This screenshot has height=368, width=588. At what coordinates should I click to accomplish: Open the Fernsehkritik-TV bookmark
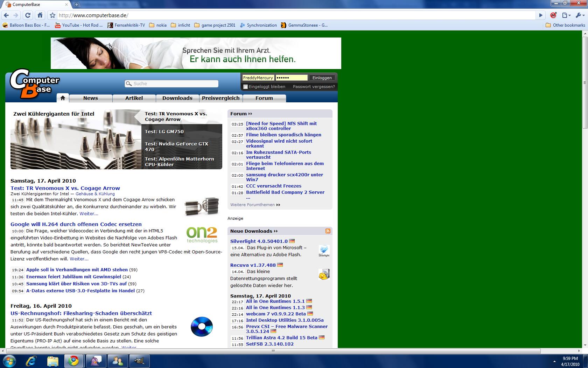coord(126,25)
